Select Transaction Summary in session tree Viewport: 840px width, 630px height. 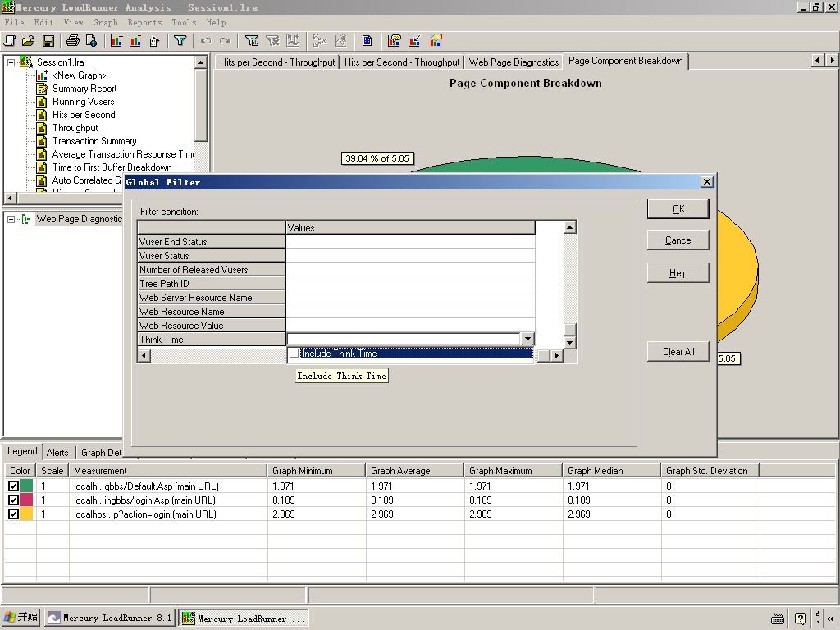(x=94, y=141)
